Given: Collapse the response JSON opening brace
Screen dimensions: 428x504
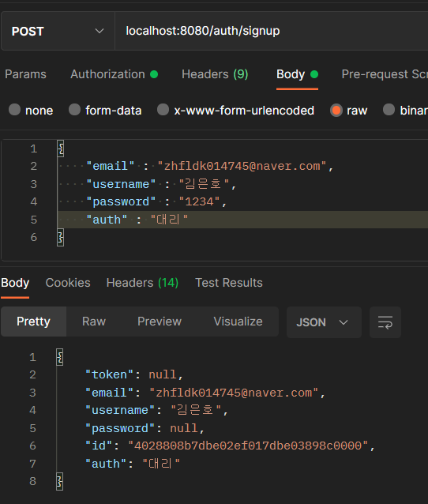Looking at the screenshot, I should [59, 357].
